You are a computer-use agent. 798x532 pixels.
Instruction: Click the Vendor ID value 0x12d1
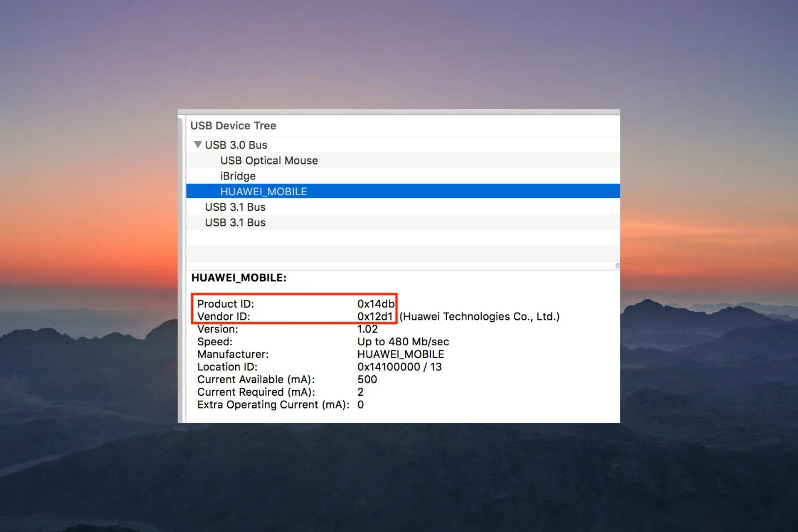pyautogui.click(x=374, y=316)
